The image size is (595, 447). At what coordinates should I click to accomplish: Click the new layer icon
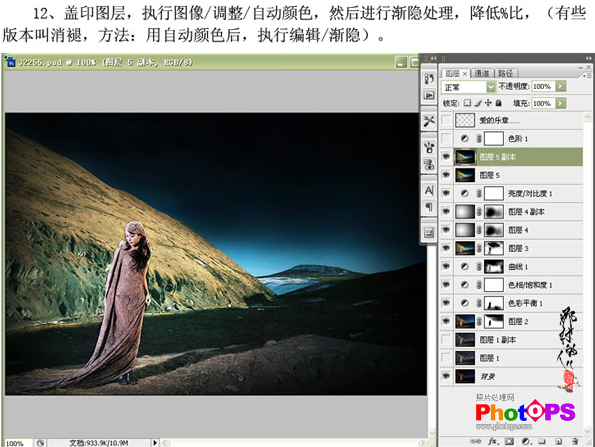tap(558, 441)
